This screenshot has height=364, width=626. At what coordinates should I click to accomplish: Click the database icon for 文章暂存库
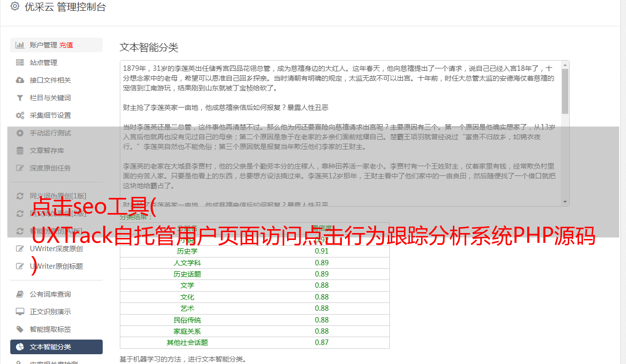pos(20,150)
